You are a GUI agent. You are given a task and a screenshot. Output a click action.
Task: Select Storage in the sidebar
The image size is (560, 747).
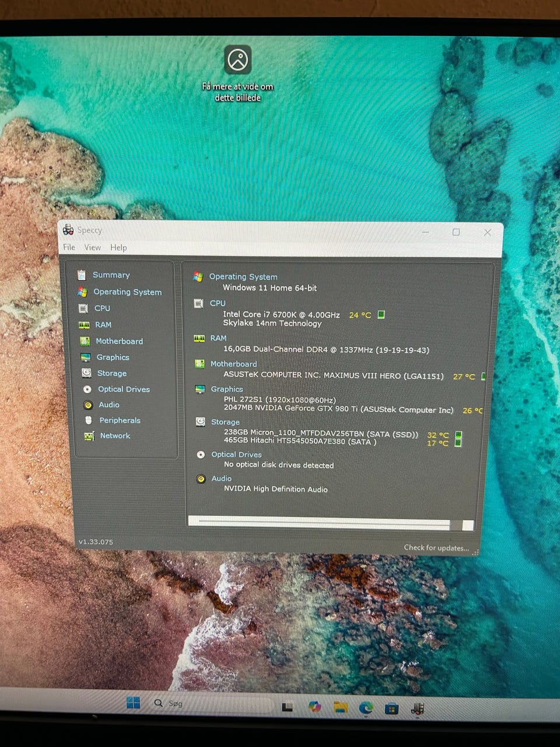pyautogui.click(x=111, y=373)
